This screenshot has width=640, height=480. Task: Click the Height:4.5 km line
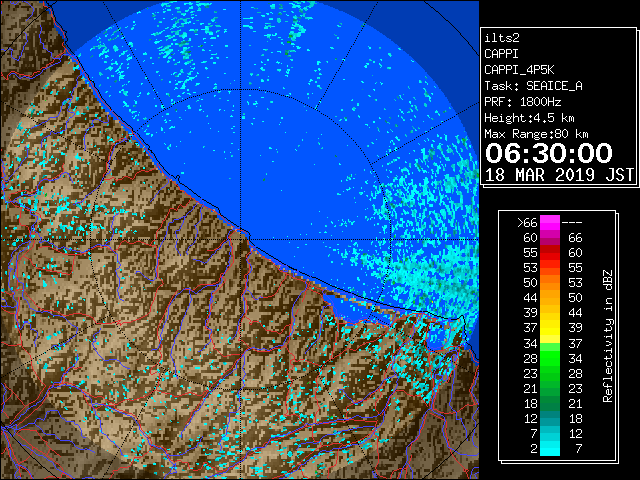529,118
